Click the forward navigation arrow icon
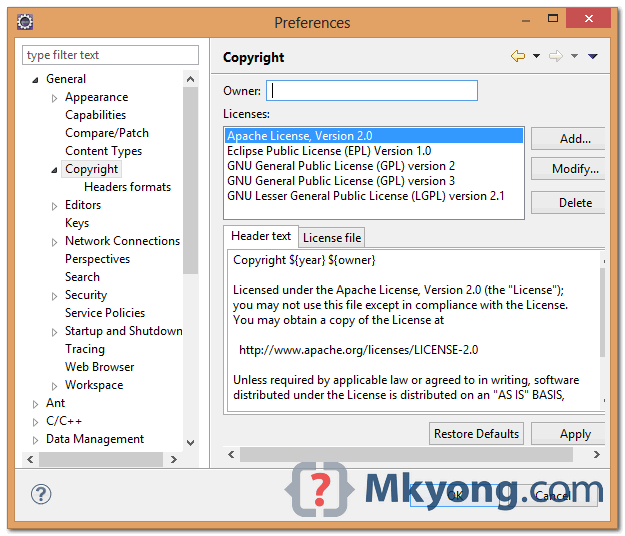Screen dimensions: 625x536 pos(556,56)
